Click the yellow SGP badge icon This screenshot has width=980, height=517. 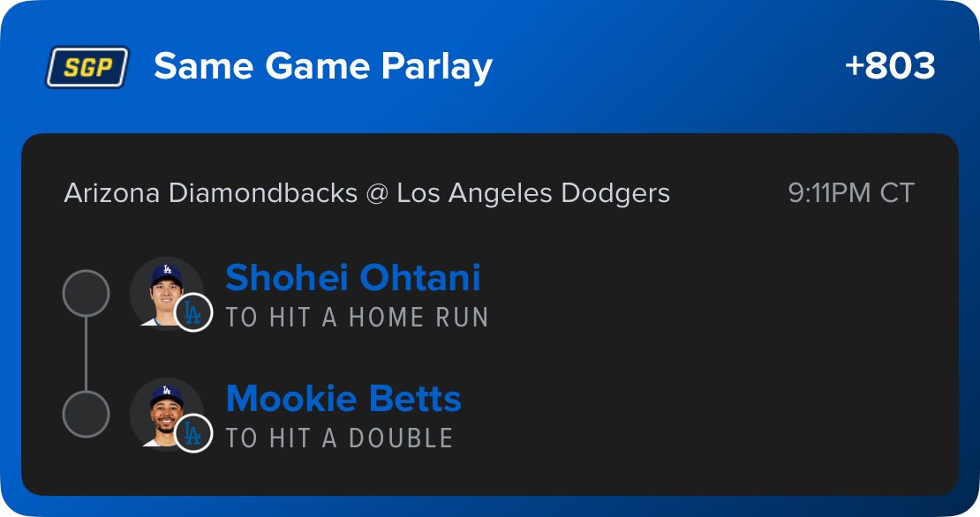coord(87,67)
